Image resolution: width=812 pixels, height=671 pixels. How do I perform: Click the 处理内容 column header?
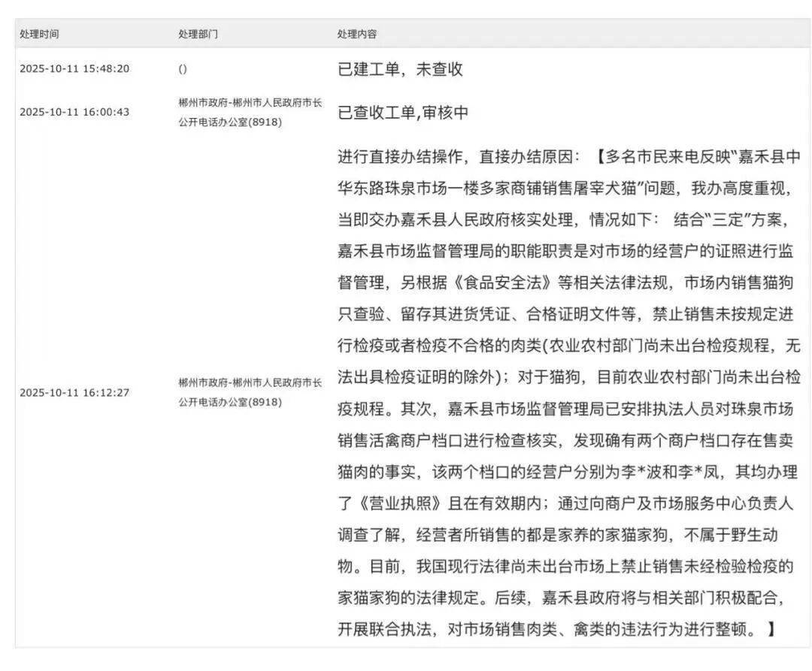[x=357, y=35]
